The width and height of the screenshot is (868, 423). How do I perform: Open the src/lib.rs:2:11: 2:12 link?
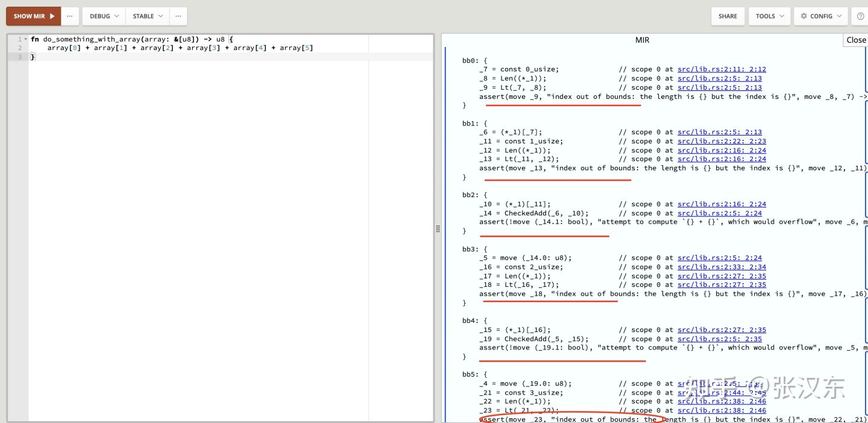[x=722, y=69]
